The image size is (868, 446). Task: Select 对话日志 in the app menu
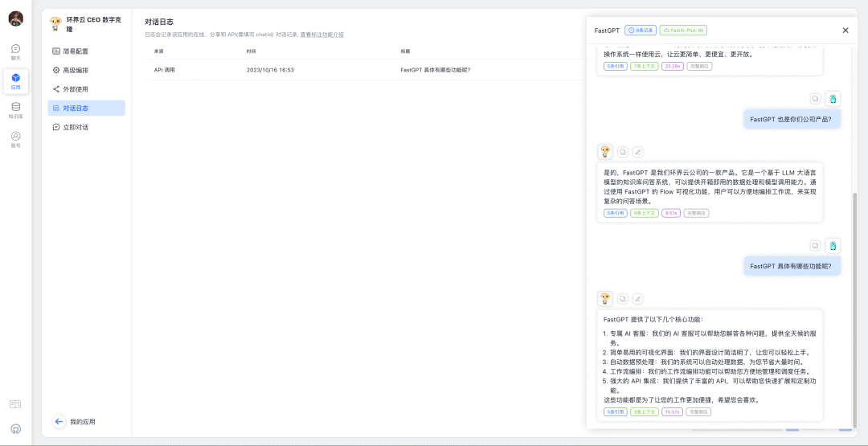[x=86, y=108]
